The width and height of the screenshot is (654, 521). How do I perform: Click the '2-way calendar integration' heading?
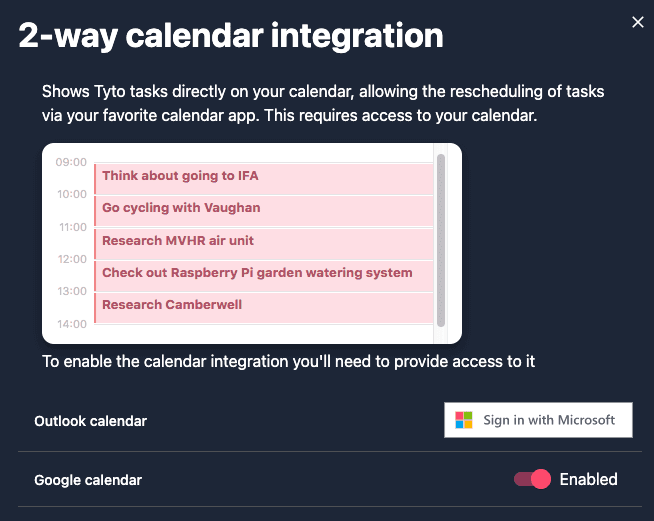[231, 36]
